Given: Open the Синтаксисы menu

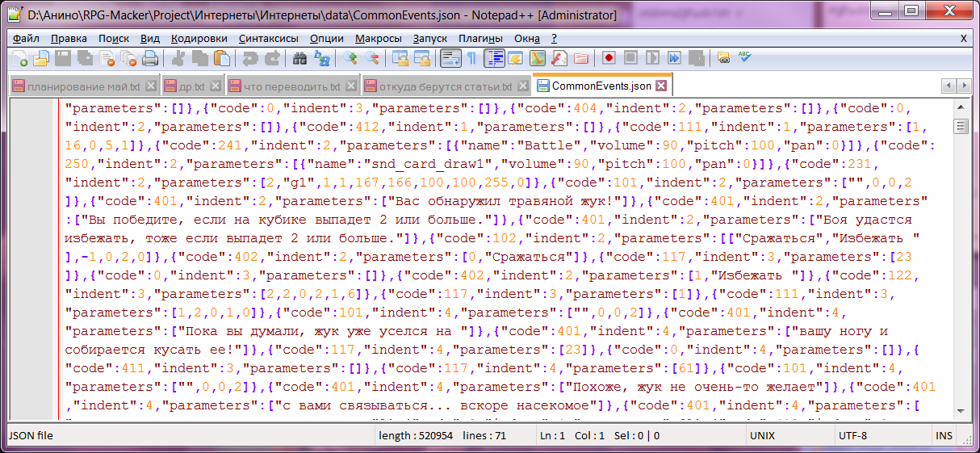Looking at the screenshot, I should point(268,38).
